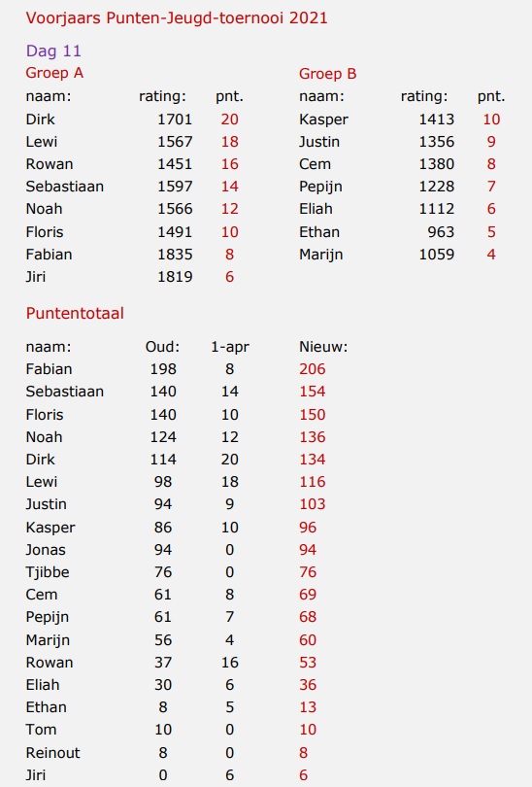Click the Oud: column header
The width and height of the screenshot is (532, 787).
[x=162, y=347]
